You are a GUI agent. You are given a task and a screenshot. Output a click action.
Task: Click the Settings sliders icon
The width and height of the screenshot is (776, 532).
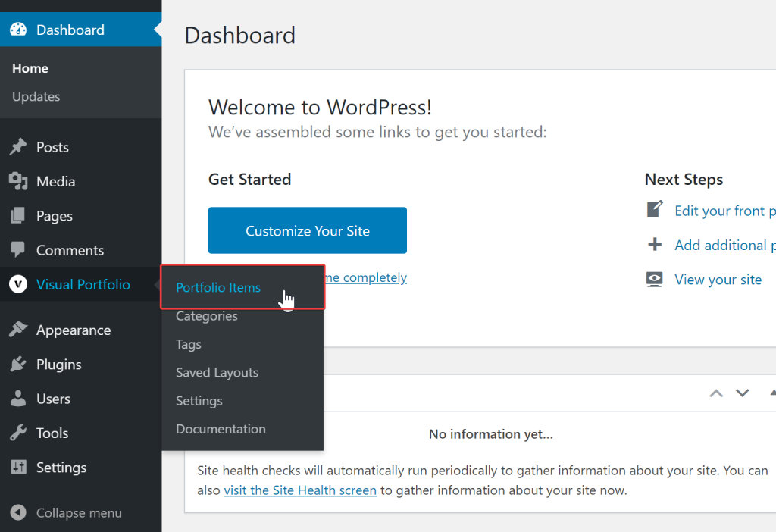point(18,467)
